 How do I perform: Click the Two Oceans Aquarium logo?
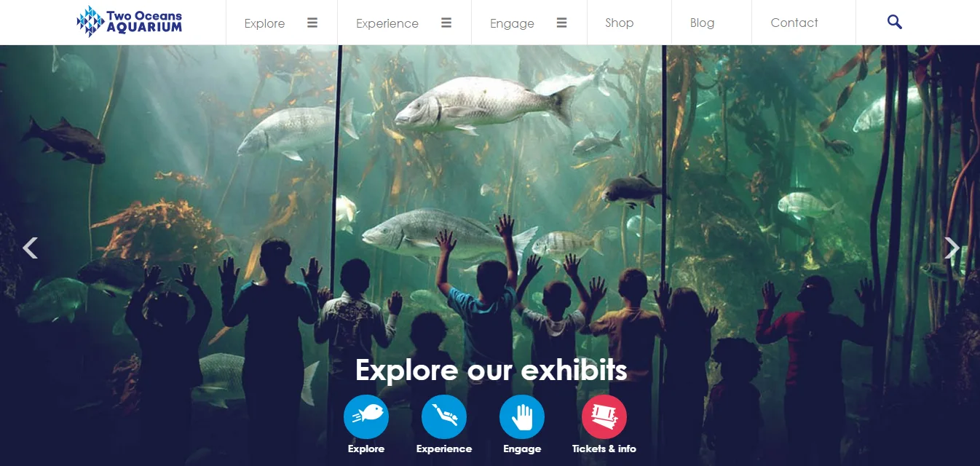130,22
